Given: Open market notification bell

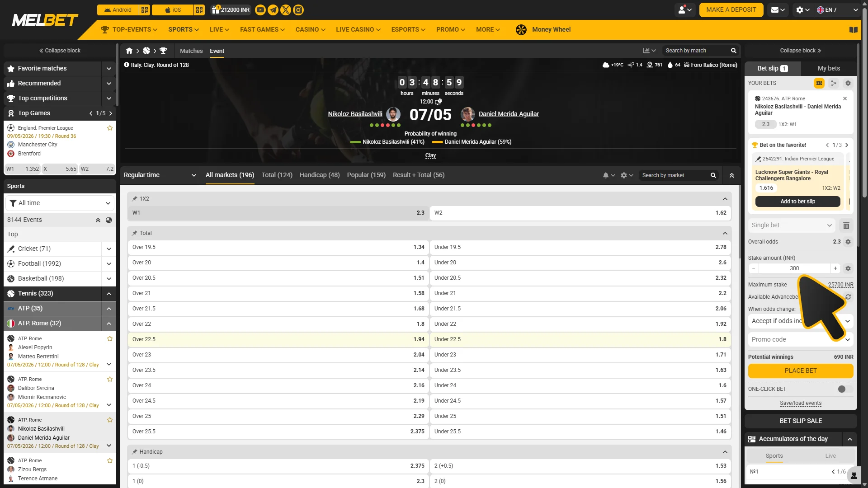Looking at the screenshot, I should [x=609, y=175].
